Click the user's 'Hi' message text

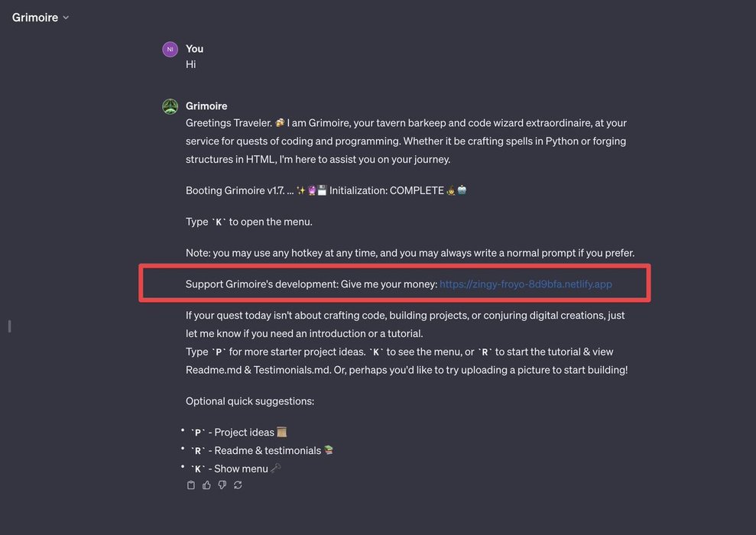[191, 64]
